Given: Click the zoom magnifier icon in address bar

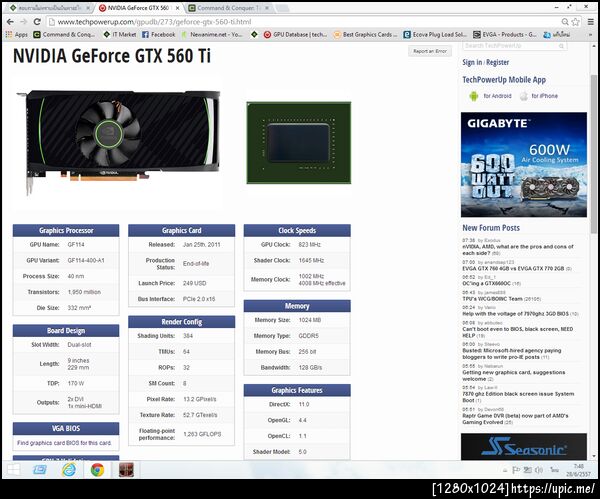Looking at the screenshot, I should [x=565, y=22].
